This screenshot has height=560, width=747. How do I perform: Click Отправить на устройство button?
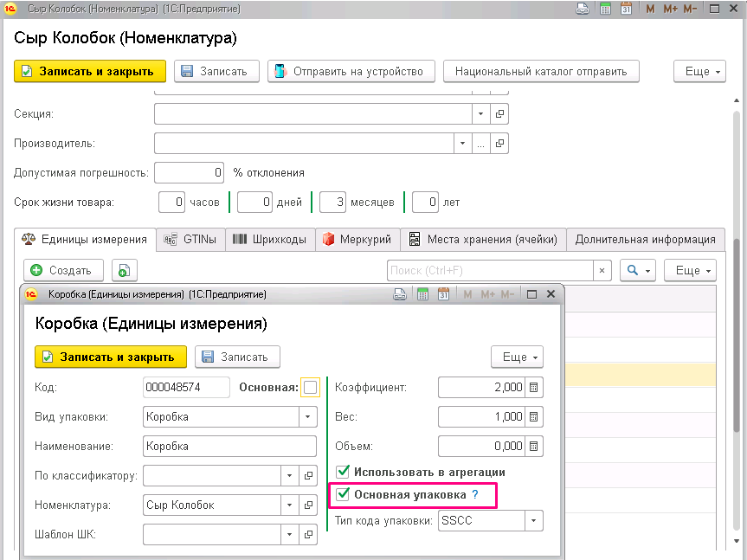[351, 72]
